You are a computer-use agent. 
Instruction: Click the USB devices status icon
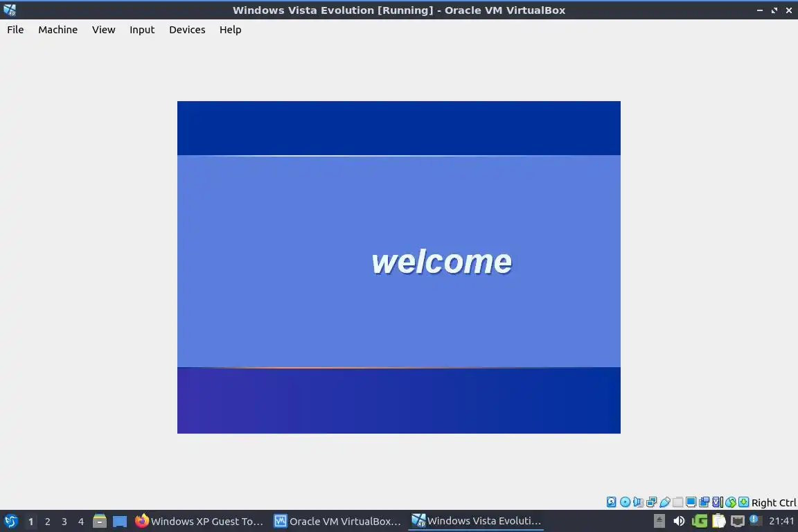(665, 502)
